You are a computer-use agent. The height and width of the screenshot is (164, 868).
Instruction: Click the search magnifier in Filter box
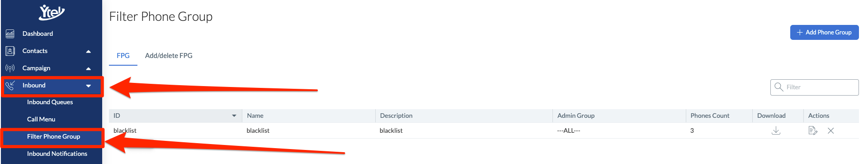778,87
